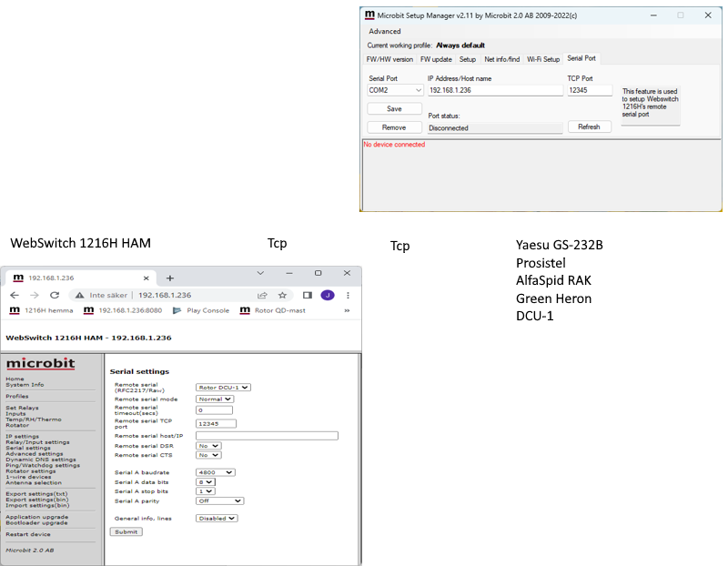This screenshot has width=728, height=566.
Task: Open Ping/Watchdog settings in the sidebar
Action: 43,465
